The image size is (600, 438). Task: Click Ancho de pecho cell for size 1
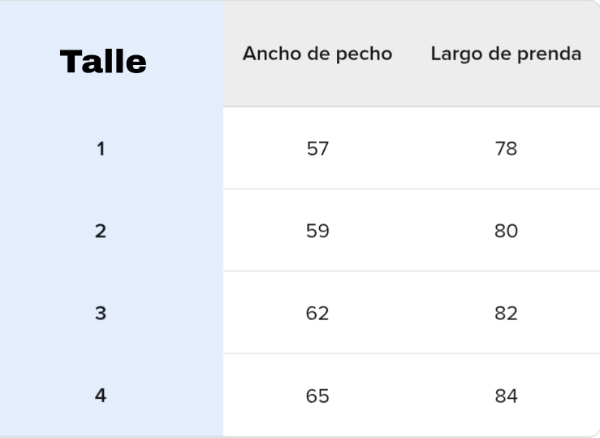tap(317, 149)
